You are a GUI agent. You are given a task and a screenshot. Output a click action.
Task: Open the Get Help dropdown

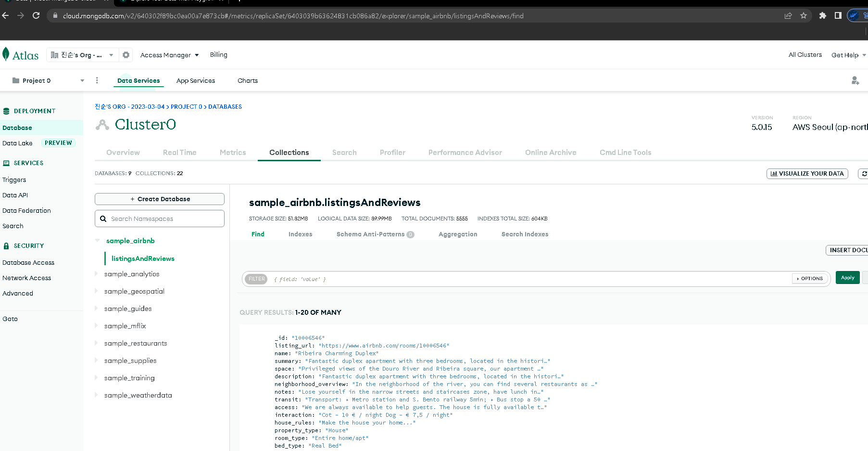point(849,55)
